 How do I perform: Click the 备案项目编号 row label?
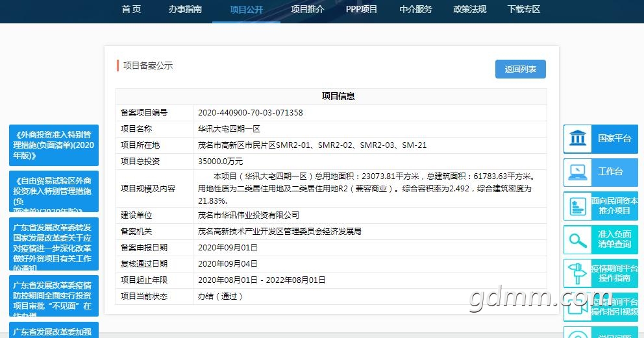tap(143, 112)
